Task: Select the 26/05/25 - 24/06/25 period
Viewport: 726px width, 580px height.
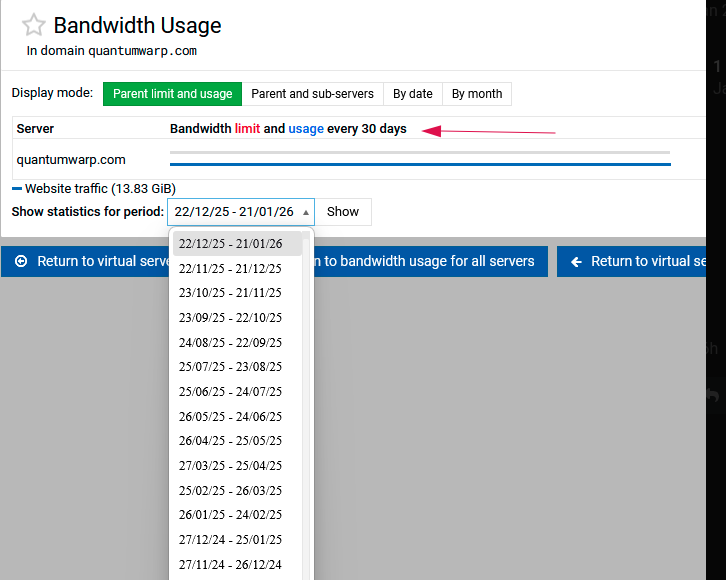Action: pyautogui.click(x=231, y=417)
